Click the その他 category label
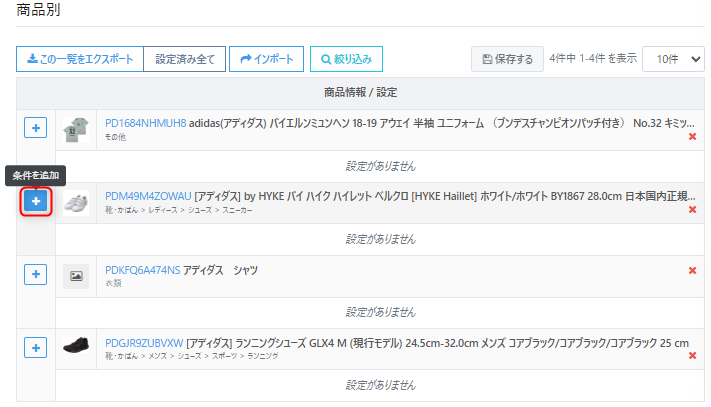Screen dimensions: 711x407 click(116, 137)
